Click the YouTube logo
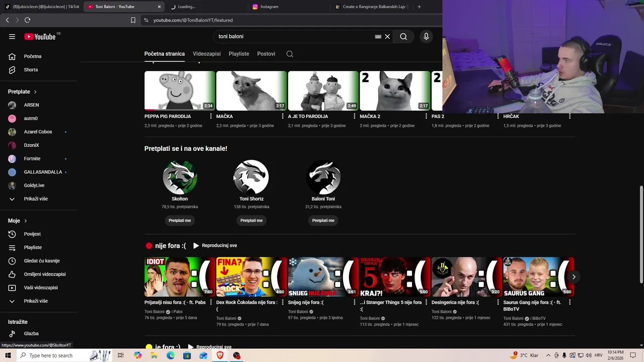 click(x=40, y=36)
